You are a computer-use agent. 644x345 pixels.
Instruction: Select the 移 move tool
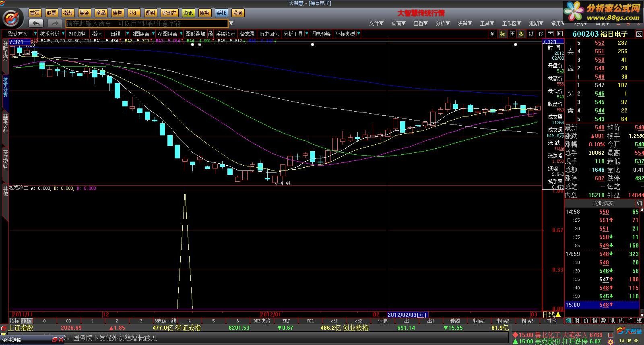click(541, 34)
